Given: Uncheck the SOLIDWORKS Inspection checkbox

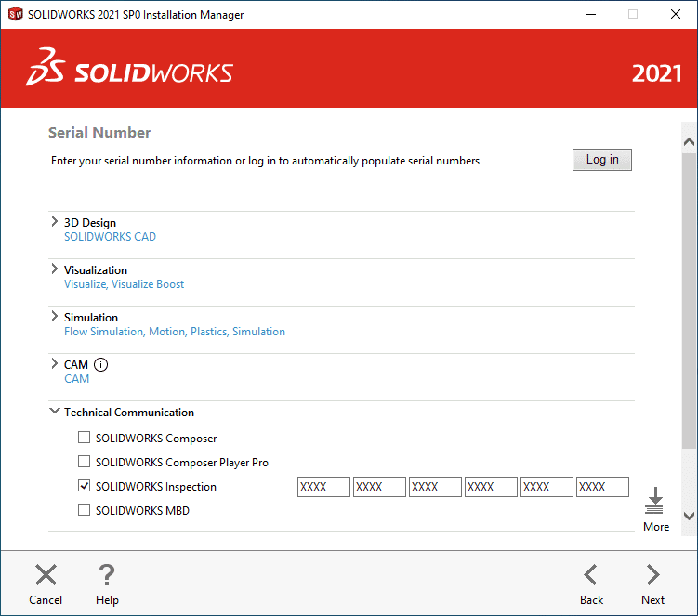Looking at the screenshot, I should 85,486.
